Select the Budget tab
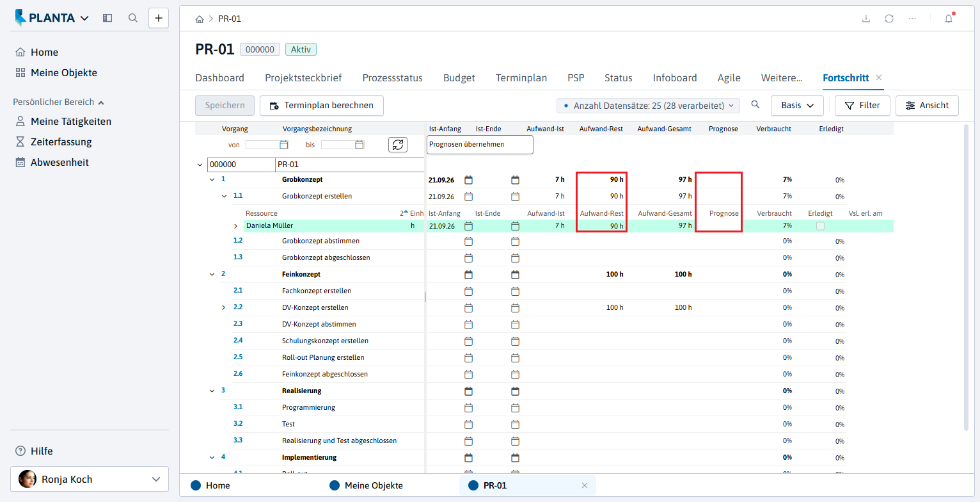Screen dimensions: 980x502 tap(459, 78)
